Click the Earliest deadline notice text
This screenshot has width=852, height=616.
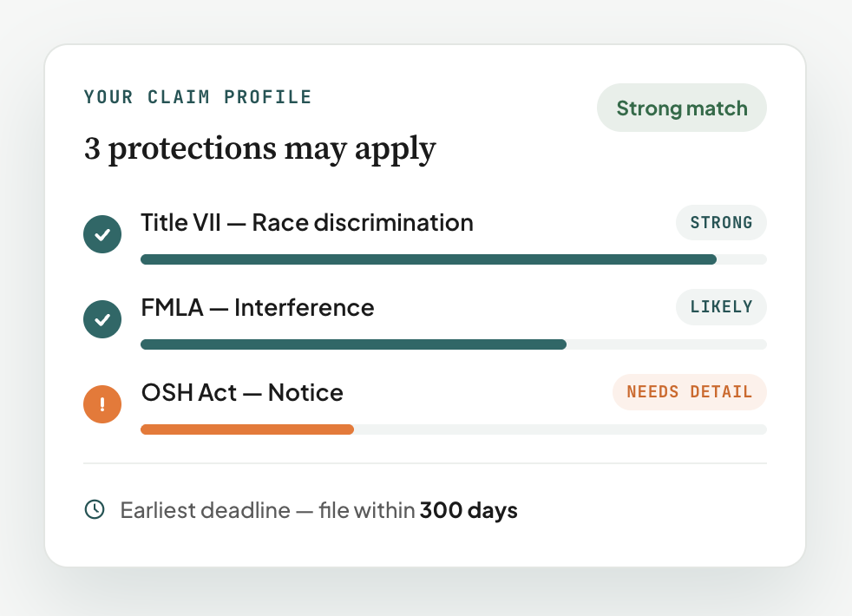[318, 510]
